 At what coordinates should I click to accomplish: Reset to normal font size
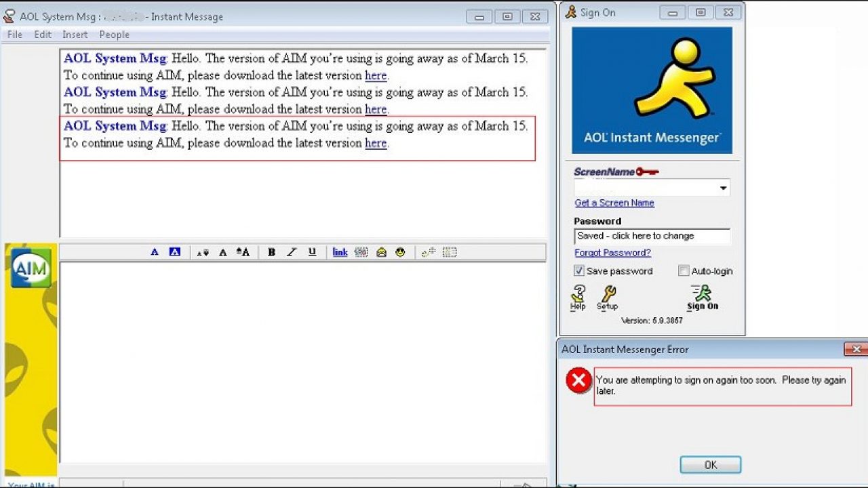tap(222, 253)
